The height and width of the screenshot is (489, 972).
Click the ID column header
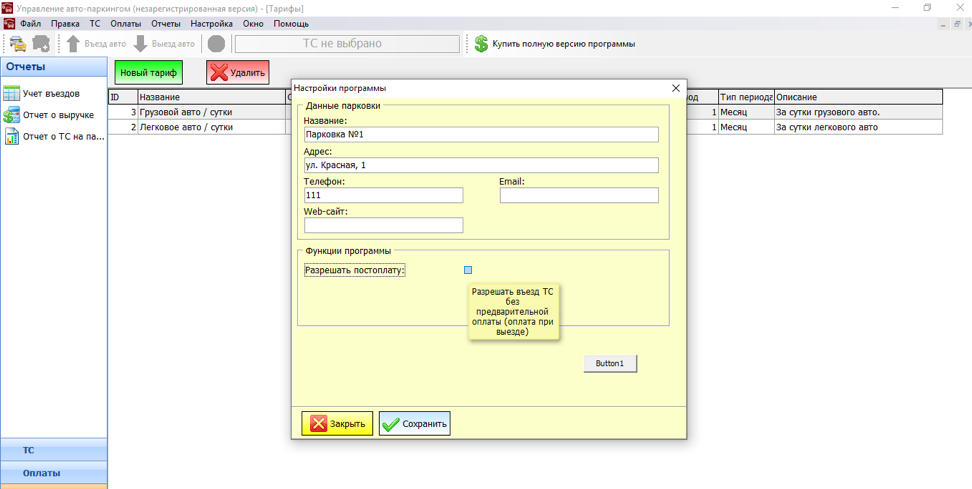[123, 97]
